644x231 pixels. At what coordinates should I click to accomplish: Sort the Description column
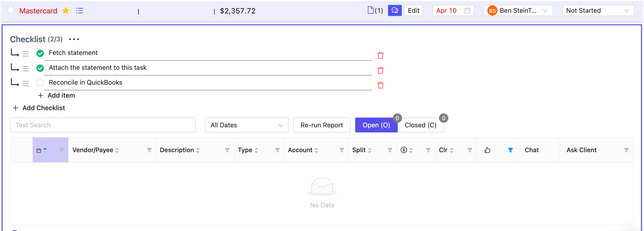pos(198,150)
